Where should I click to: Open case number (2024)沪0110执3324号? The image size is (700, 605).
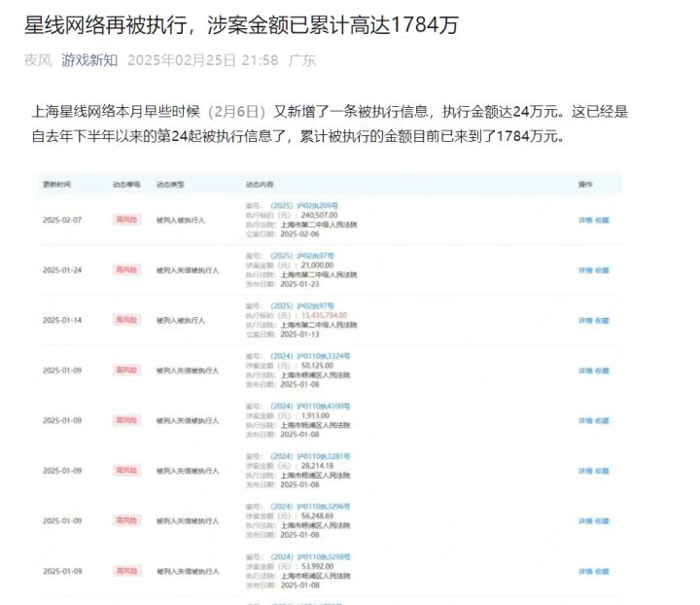point(310,356)
